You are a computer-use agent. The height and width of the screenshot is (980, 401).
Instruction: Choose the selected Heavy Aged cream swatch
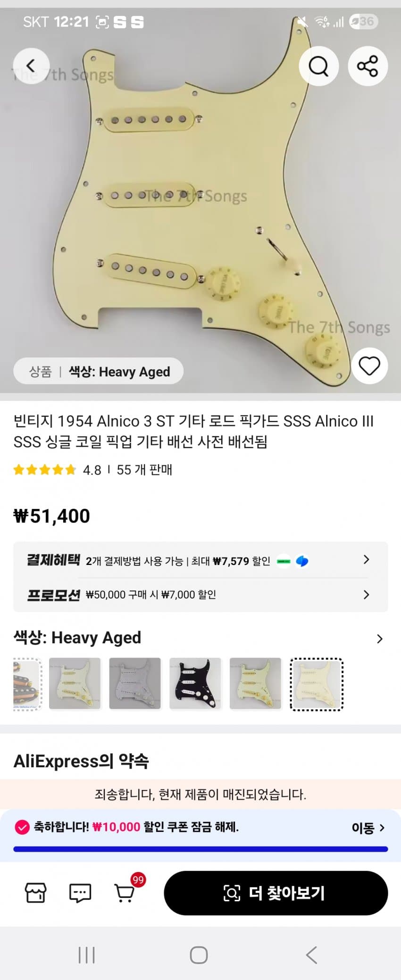click(316, 684)
